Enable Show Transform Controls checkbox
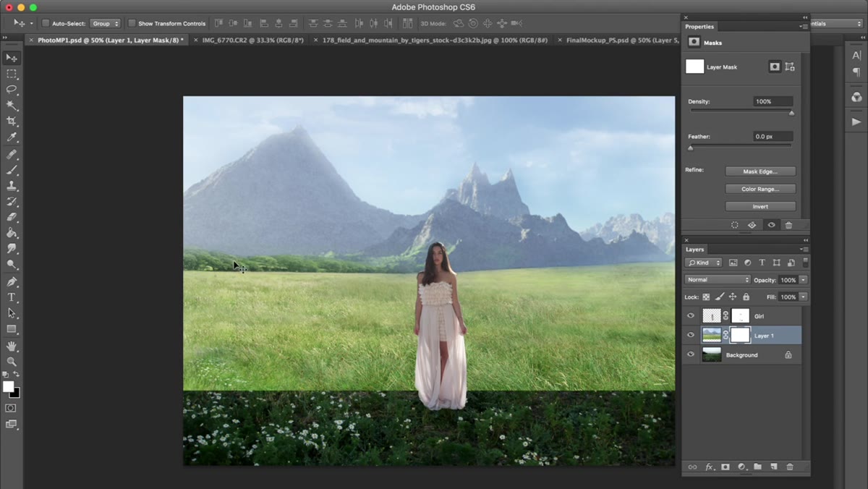The image size is (868, 489). [132, 23]
